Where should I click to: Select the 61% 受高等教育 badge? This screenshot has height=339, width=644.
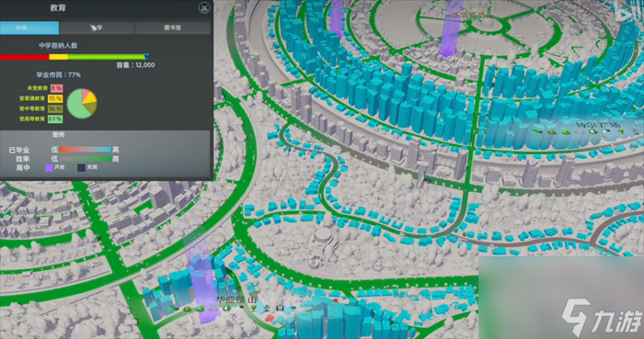coord(55,119)
